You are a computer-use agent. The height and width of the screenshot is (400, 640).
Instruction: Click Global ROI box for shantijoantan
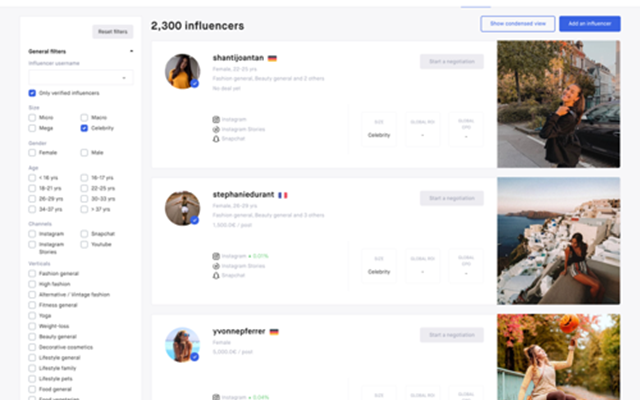pos(423,129)
